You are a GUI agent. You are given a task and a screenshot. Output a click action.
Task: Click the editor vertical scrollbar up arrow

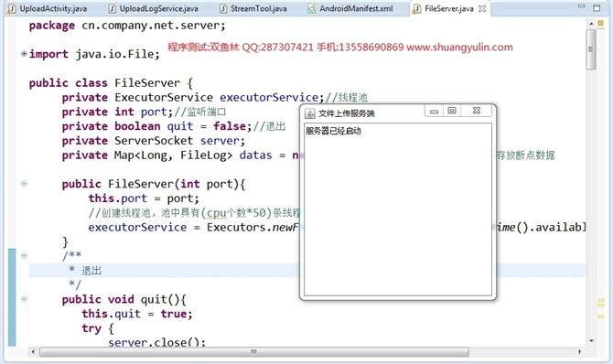tap(591, 24)
